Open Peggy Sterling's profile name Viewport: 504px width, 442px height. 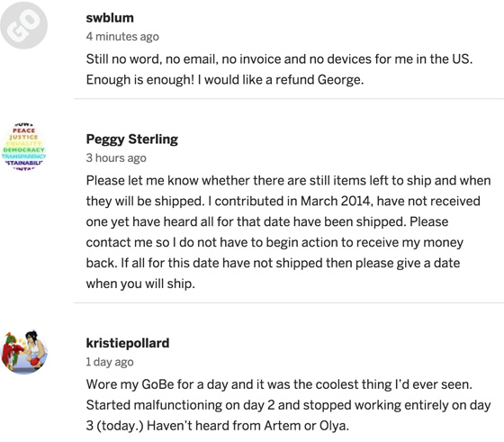(131, 140)
